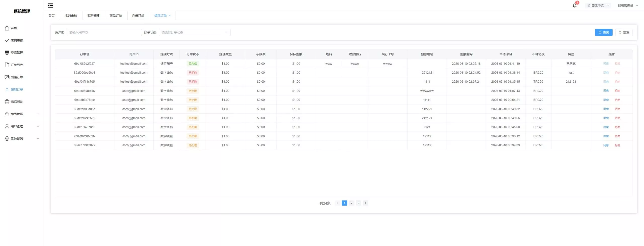Click the 订单列表 document icon

click(x=7, y=65)
